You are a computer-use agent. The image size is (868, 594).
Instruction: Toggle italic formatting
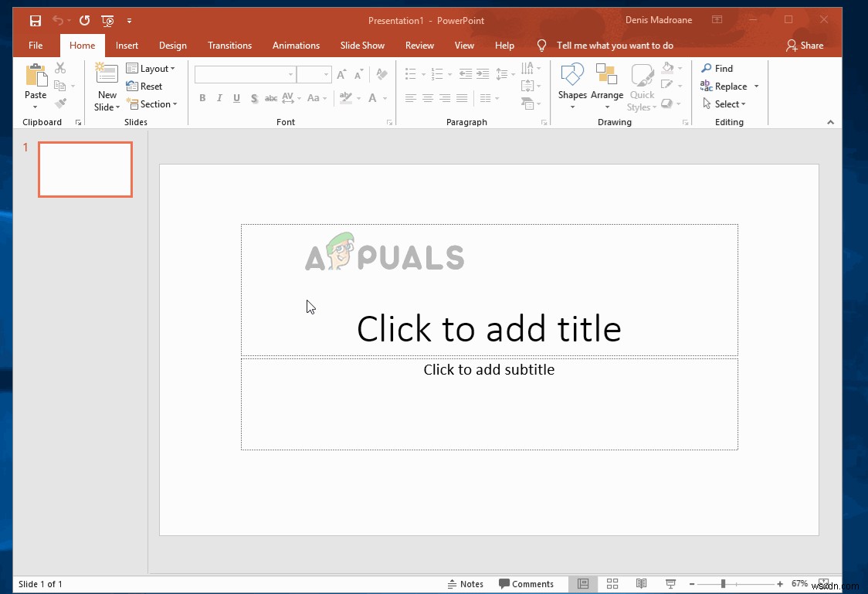pyautogui.click(x=219, y=99)
